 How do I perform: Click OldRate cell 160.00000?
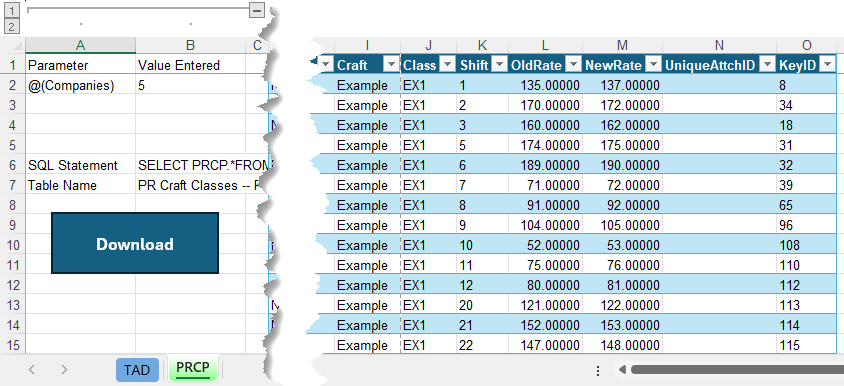545,125
